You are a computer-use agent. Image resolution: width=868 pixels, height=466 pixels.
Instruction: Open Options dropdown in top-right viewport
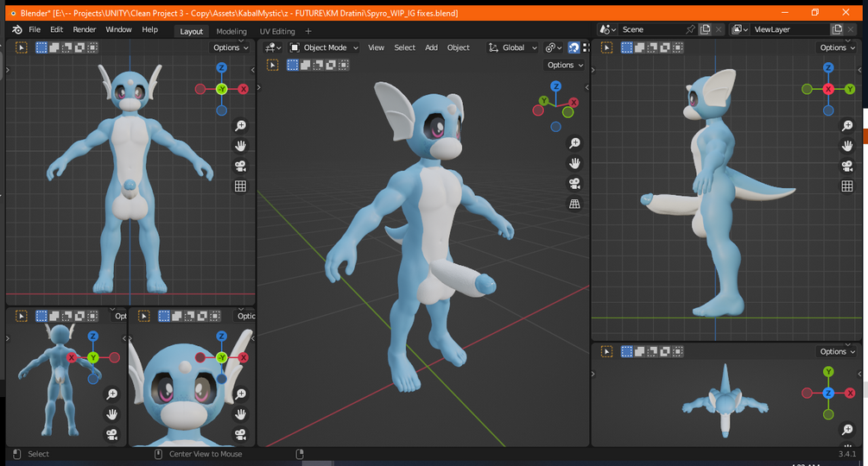[837, 47]
